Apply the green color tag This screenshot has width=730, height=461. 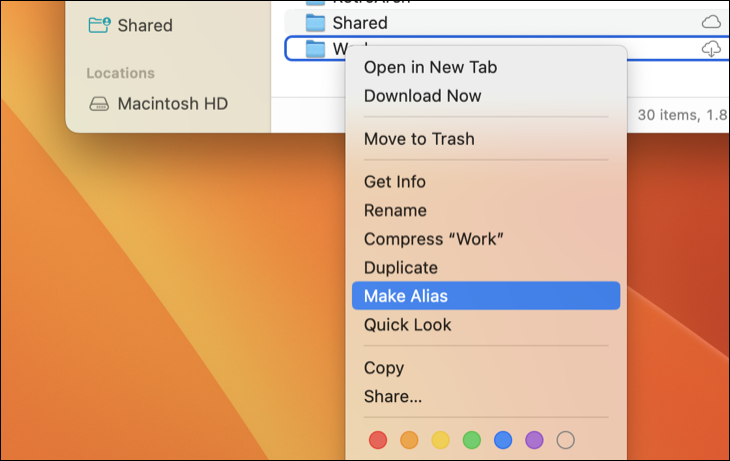[472, 440]
